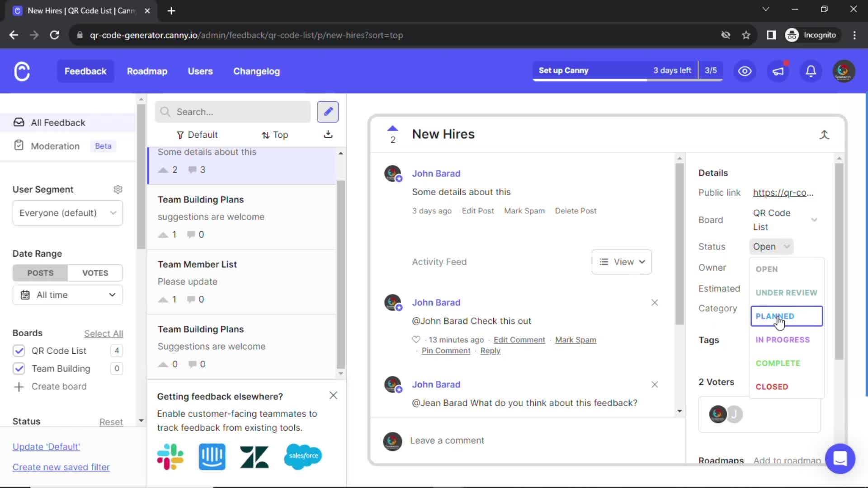Click Edit Post link
The width and height of the screenshot is (868, 488).
(x=478, y=211)
